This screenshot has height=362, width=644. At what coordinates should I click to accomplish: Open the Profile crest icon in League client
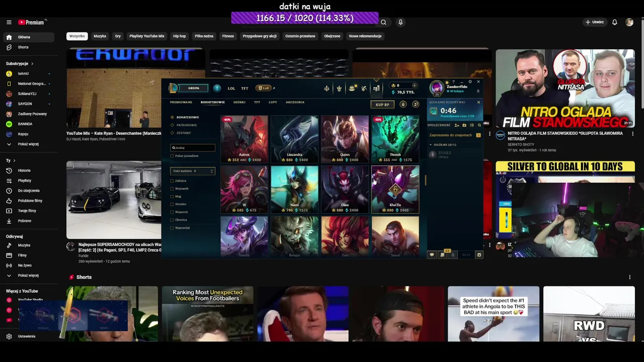[x=339, y=88]
